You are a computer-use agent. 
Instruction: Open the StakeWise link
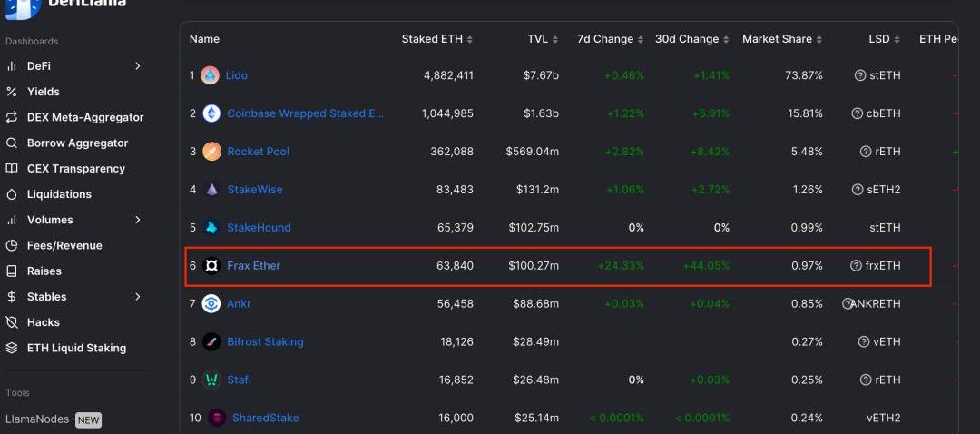tap(254, 190)
